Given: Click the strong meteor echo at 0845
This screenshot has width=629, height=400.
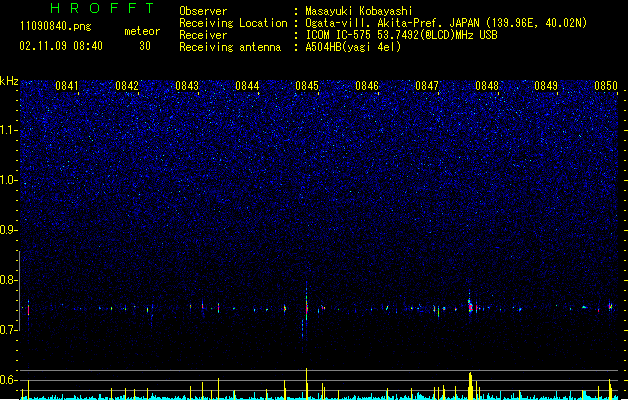Looking at the screenshot, I should pyautogui.click(x=306, y=307).
